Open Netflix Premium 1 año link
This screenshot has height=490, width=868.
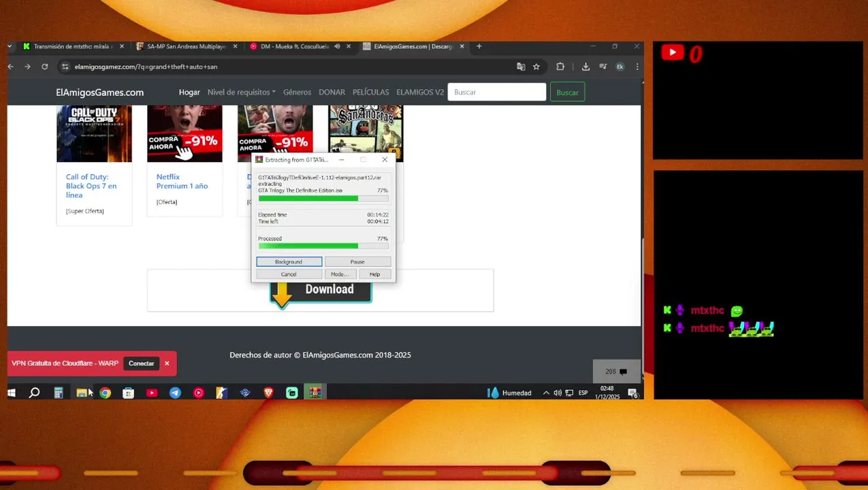pos(182,181)
